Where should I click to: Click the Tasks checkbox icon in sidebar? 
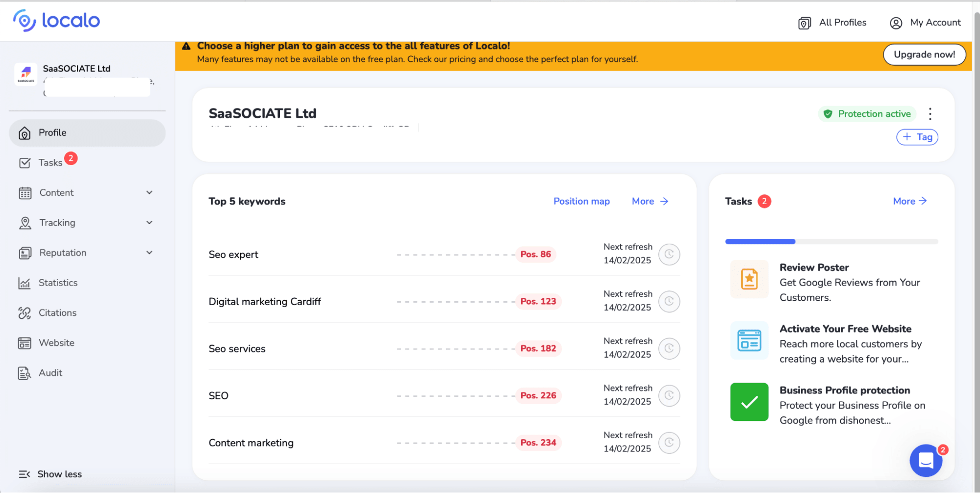(25, 163)
